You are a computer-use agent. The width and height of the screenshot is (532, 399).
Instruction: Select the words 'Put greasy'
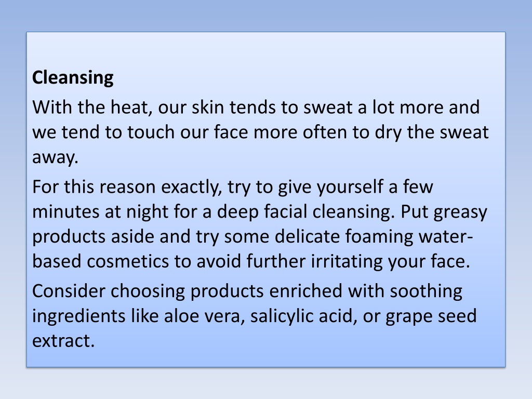tap(444, 212)
